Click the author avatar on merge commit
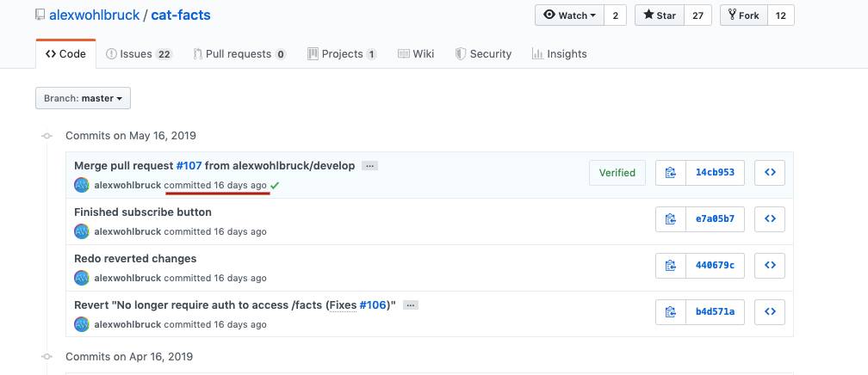Viewport: 868px width, 375px height. tap(81, 185)
